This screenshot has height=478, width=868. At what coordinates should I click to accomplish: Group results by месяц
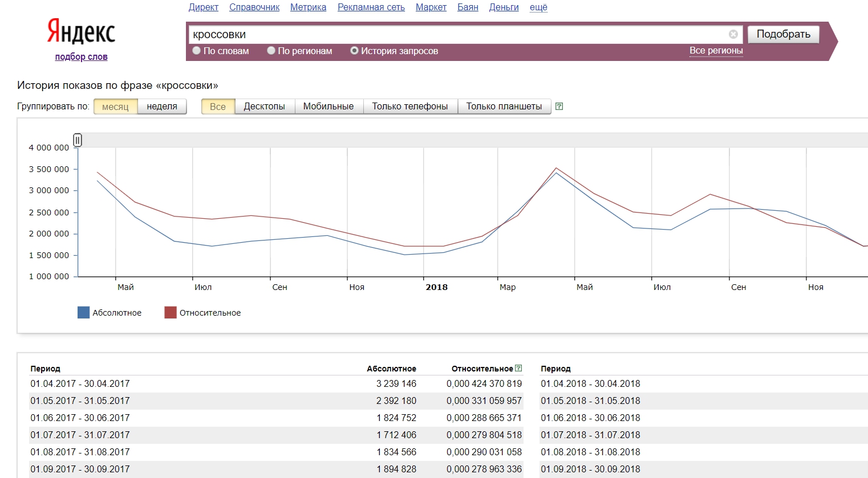(x=116, y=107)
